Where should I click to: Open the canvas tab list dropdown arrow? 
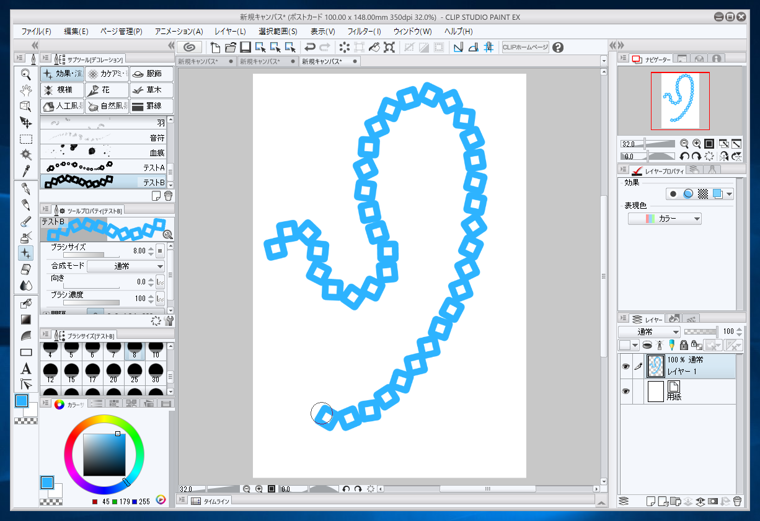coord(603,61)
